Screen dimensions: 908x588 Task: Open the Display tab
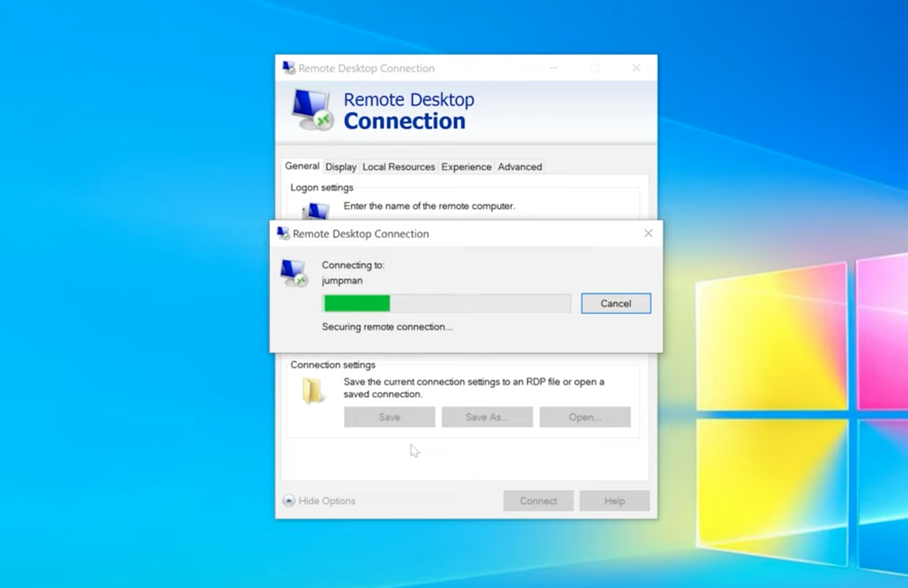(x=341, y=167)
